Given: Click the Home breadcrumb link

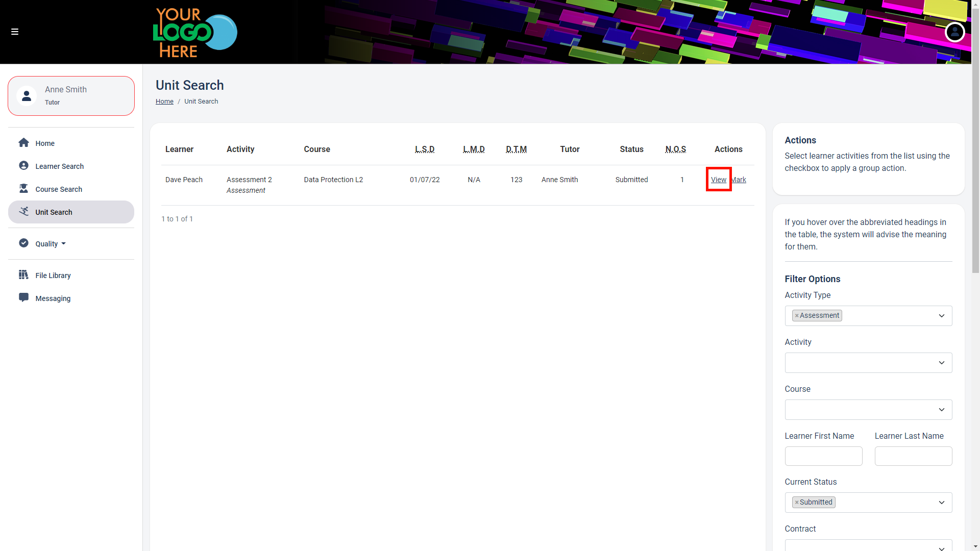Looking at the screenshot, I should tap(164, 102).
